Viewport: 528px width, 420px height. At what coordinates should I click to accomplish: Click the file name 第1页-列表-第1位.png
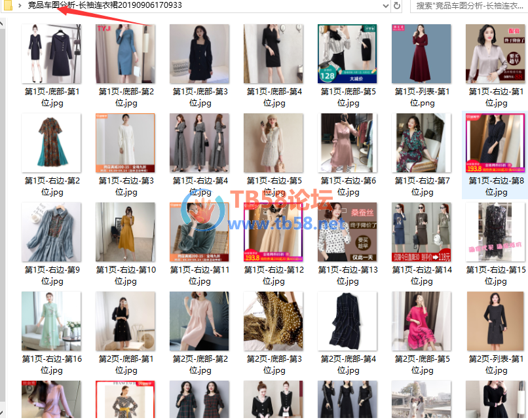(422, 97)
